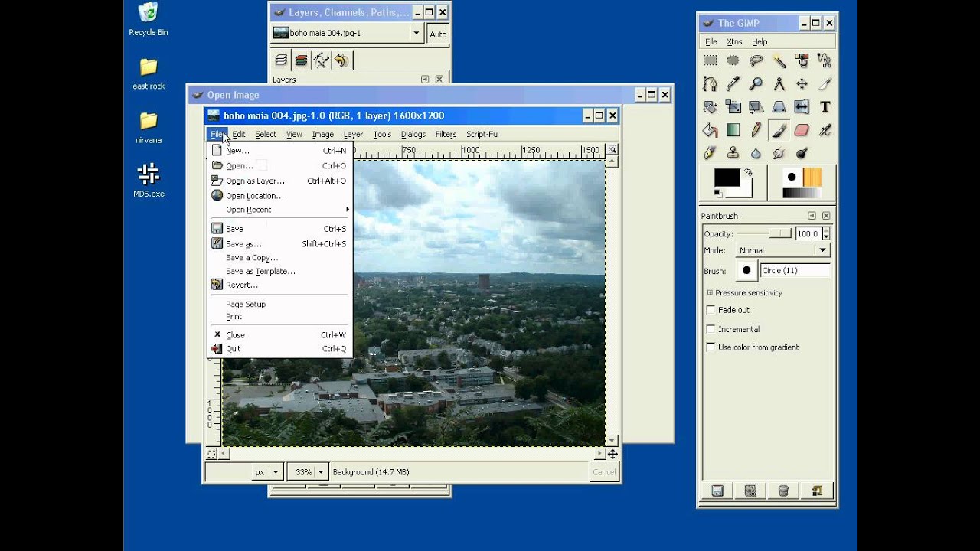Pick the Color Picker eyedropper tool

(x=733, y=83)
